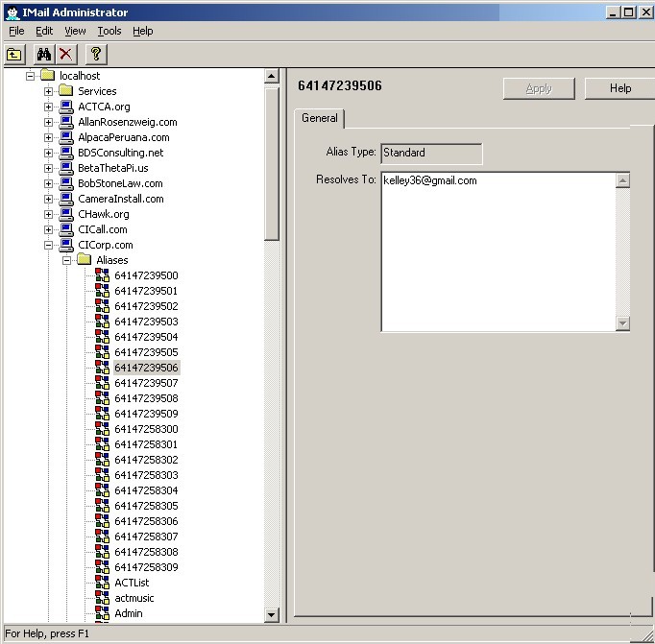Collapse the Aliases folder node
The height and width of the screenshot is (644, 655).
pyautogui.click(x=67, y=260)
